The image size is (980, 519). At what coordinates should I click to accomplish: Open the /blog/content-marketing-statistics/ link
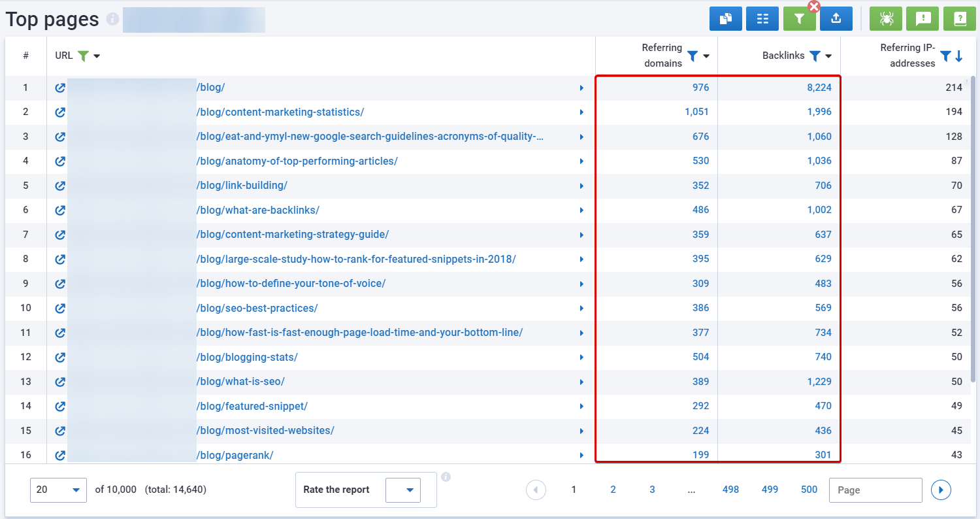click(x=280, y=112)
